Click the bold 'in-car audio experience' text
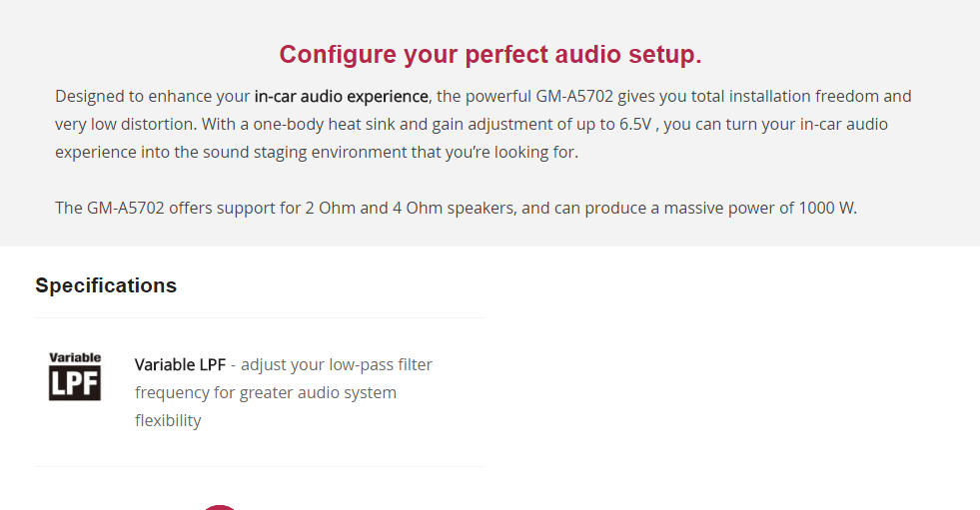Image resolution: width=980 pixels, height=510 pixels. pyautogui.click(x=342, y=96)
